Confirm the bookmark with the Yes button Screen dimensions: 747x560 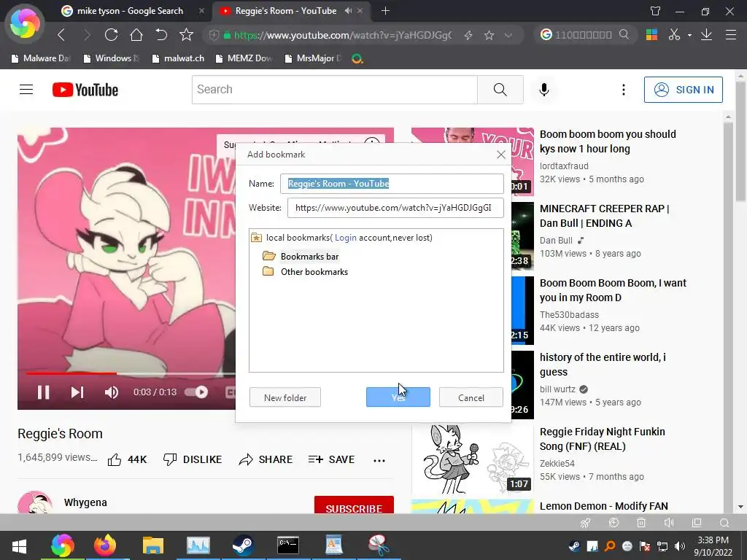point(398,397)
